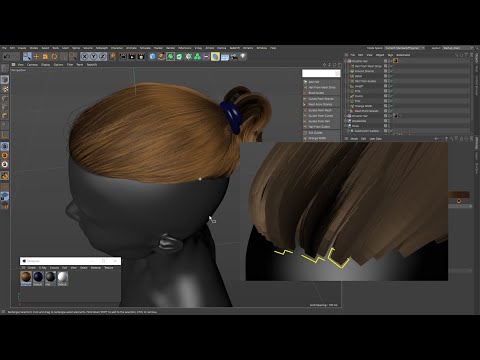This screenshot has height=360, width=480.
Task: Expand the Ornatrix Hair tree item
Action: click(x=346, y=61)
